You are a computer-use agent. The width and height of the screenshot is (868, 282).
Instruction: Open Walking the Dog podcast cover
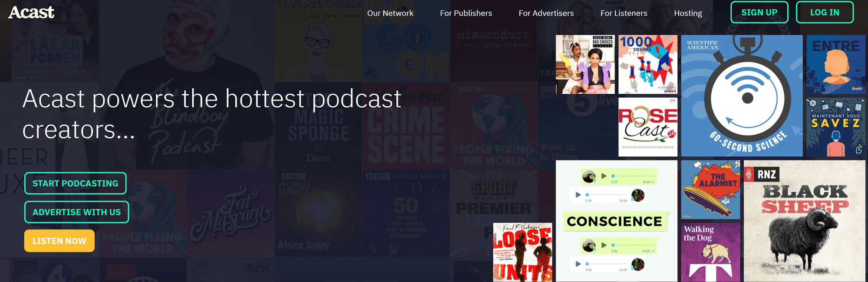(710, 252)
